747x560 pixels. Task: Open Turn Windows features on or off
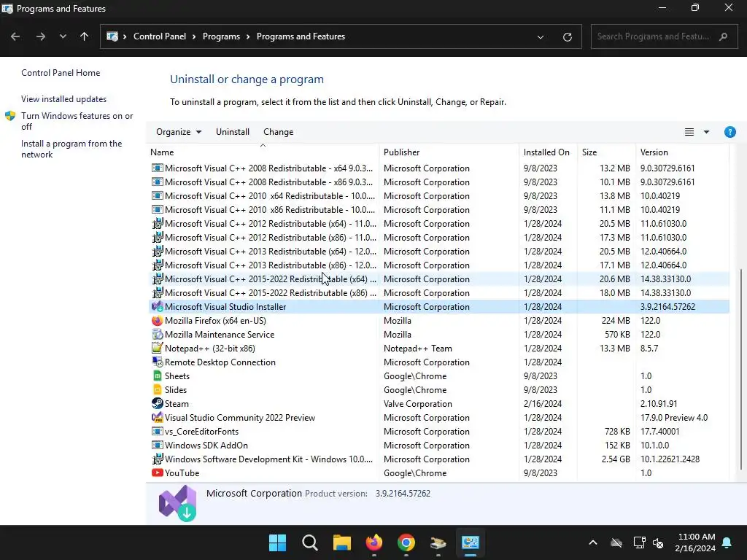(x=77, y=121)
